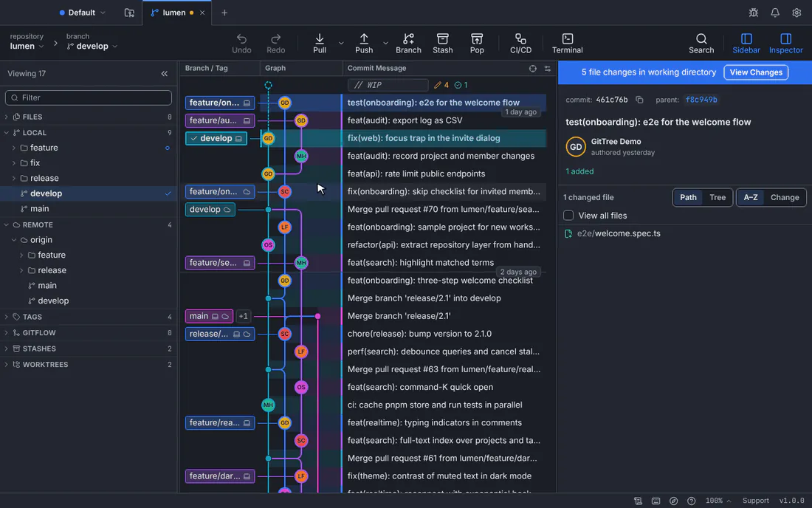Switch to the lumen tab
This screenshot has height=508, width=812.
pyautogui.click(x=173, y=13)
